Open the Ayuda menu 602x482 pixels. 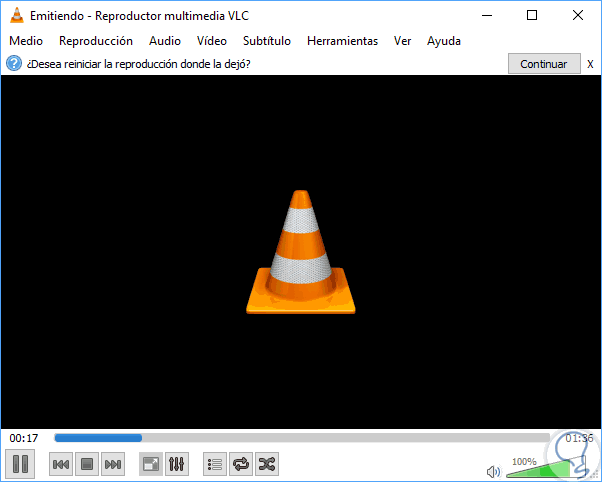(x=444, y=41)
